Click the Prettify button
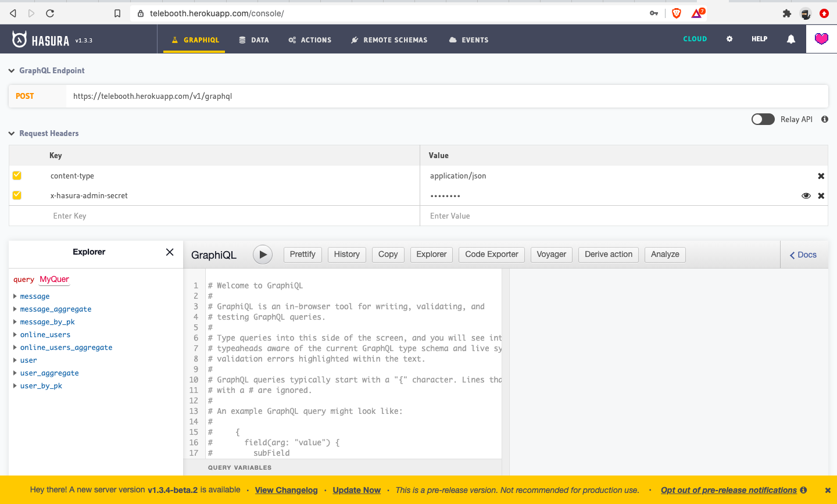Viewport: 837px width, 504px height. tap(302, 255)
